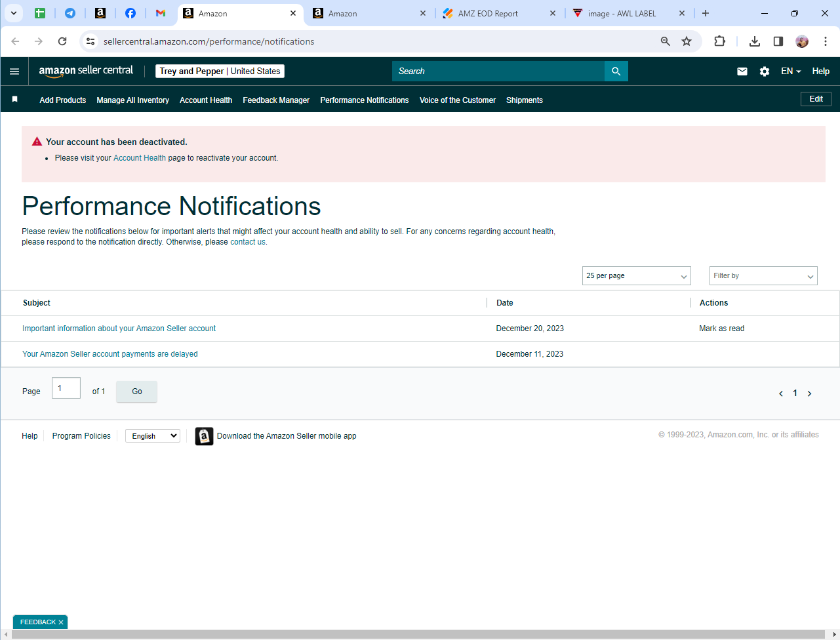This screenshot has height=640, width=840.
Task: Open Add Products menu item
Action: pos(63,100)
